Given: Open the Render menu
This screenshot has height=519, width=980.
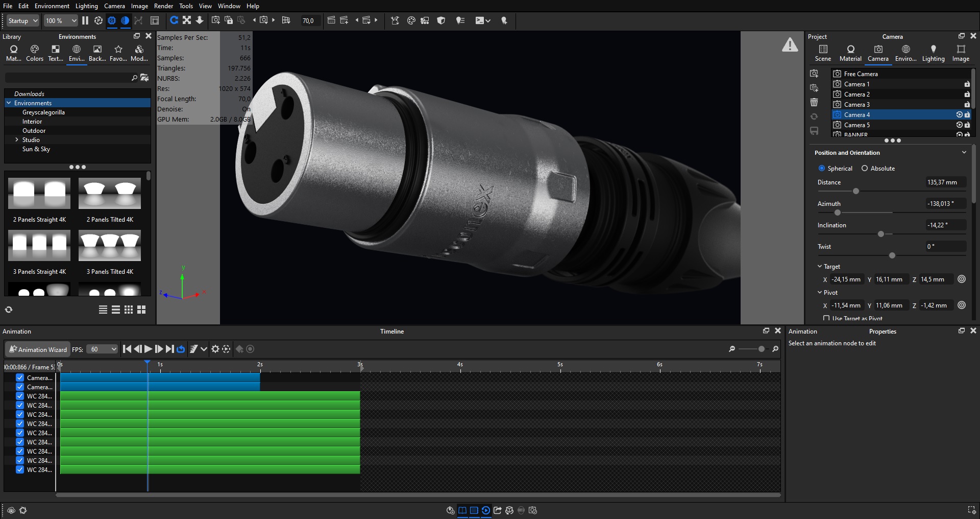Looking at the screenshot, I should [x=163, y=6].
